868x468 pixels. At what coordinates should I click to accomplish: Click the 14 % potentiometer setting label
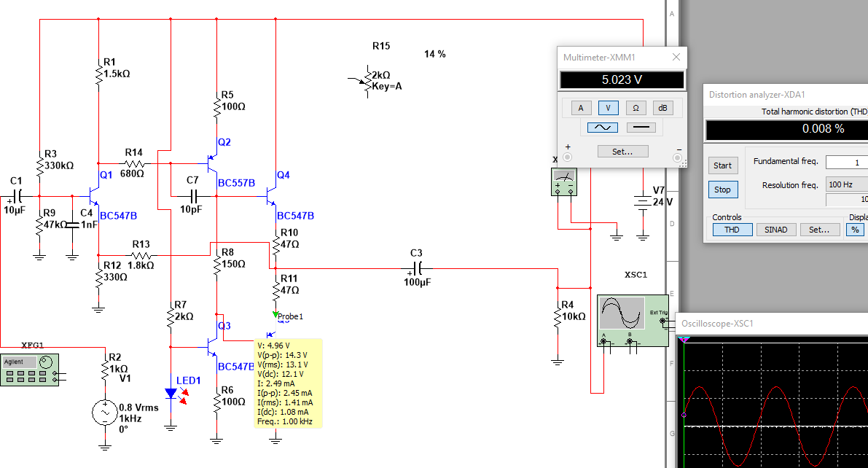point(434,54)
